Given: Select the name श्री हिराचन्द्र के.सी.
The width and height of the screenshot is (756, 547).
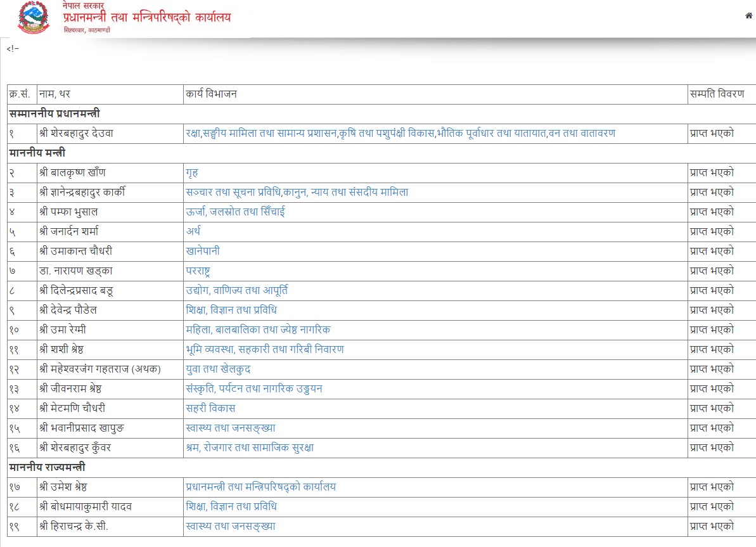Looking at the screenshot, I should click(x=74, y=526).
